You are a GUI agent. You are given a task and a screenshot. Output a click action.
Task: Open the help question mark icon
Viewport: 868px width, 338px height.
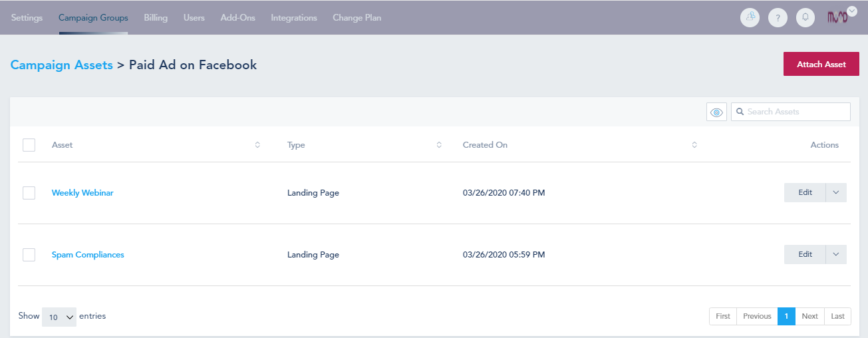point(778,18)
